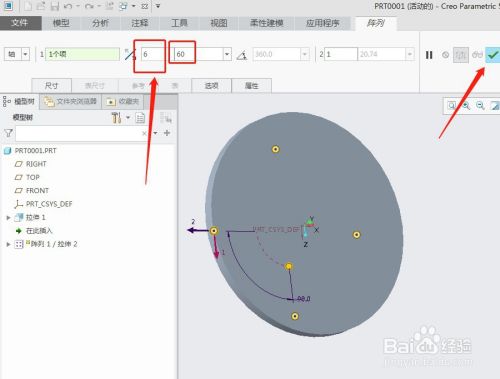
Task: Switch to the 视图 ribbon tab
Action: [219, 23]
